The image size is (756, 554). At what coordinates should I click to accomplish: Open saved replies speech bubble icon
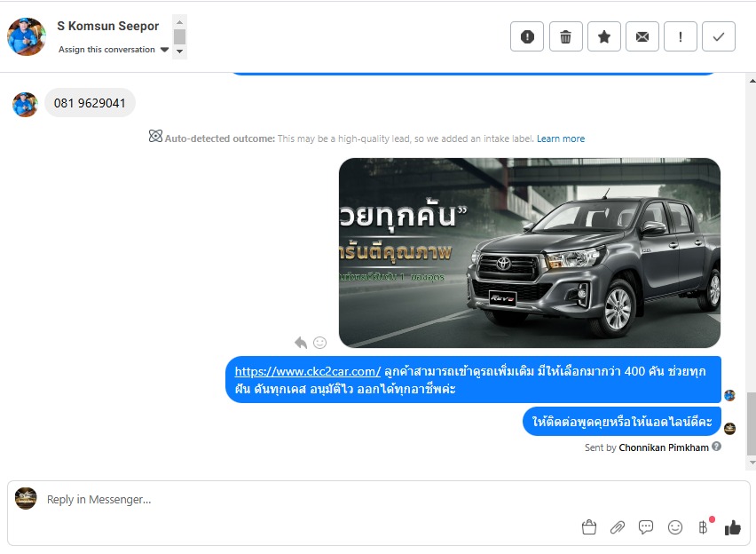(x=646, y=527)
